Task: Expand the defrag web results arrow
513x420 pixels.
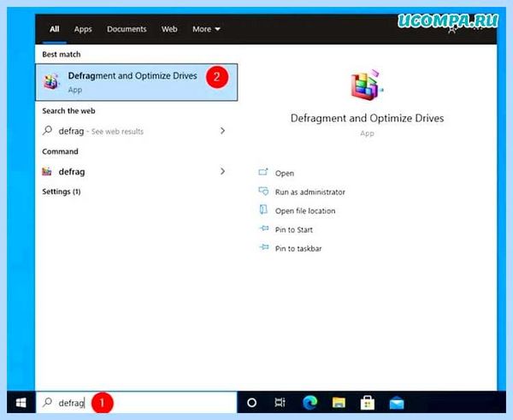Action: coord(223,131)
